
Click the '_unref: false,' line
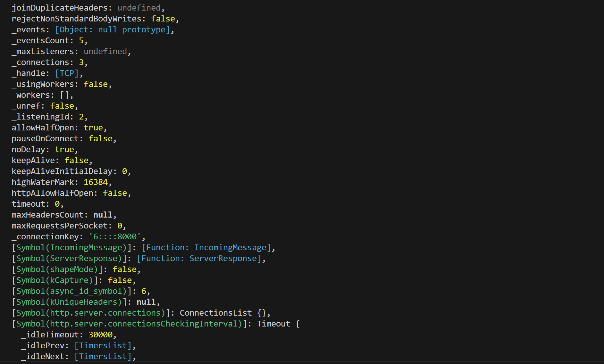pos(45,106)
